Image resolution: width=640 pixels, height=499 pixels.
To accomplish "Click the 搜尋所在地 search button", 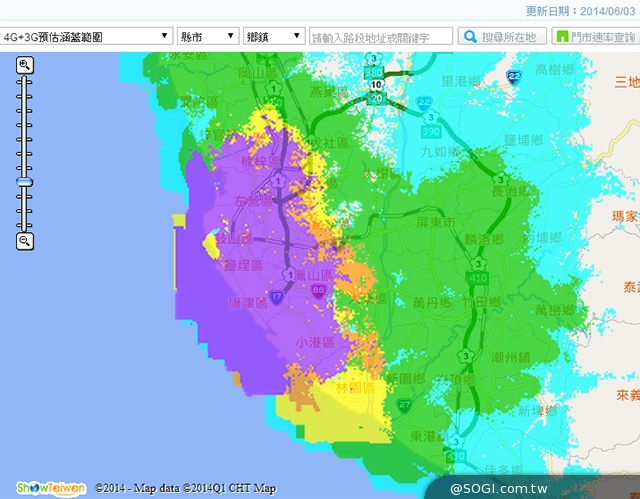I will point(502,36).
